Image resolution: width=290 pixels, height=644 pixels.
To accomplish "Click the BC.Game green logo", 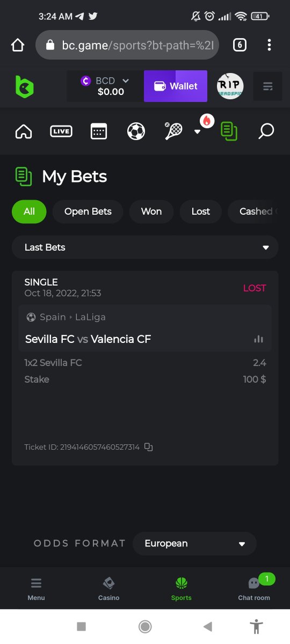I will coord(24,86).
